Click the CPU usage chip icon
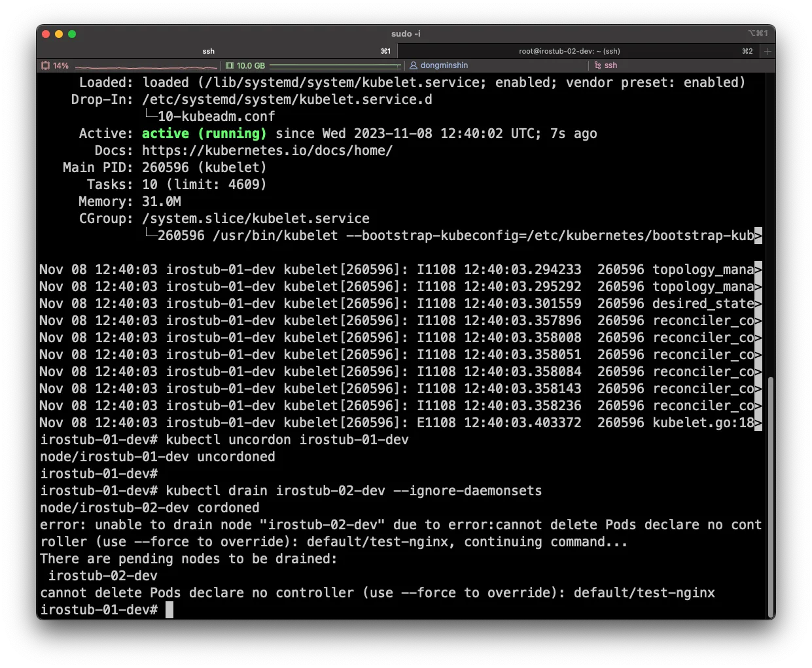Image resolution: width=812 pixels, height=668 pixels. [46, 65]
